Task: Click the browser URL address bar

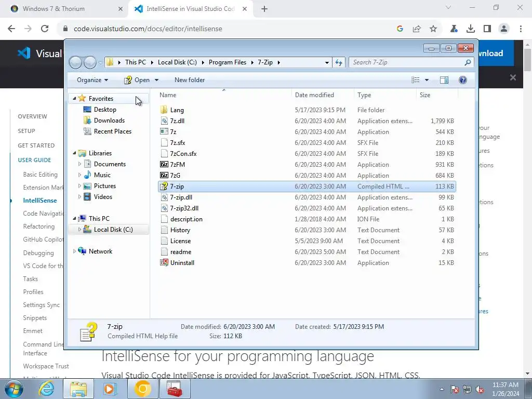Action: (224, 29)
